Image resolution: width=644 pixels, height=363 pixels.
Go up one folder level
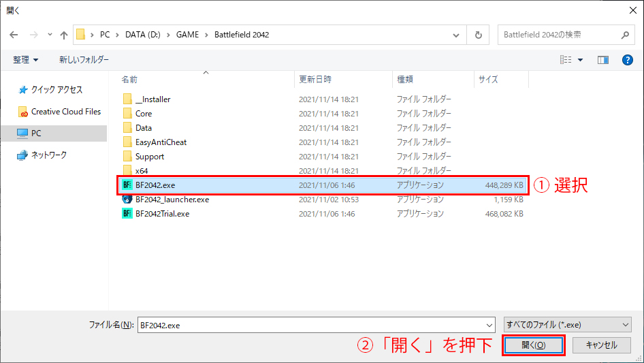[x=64, y=35]
